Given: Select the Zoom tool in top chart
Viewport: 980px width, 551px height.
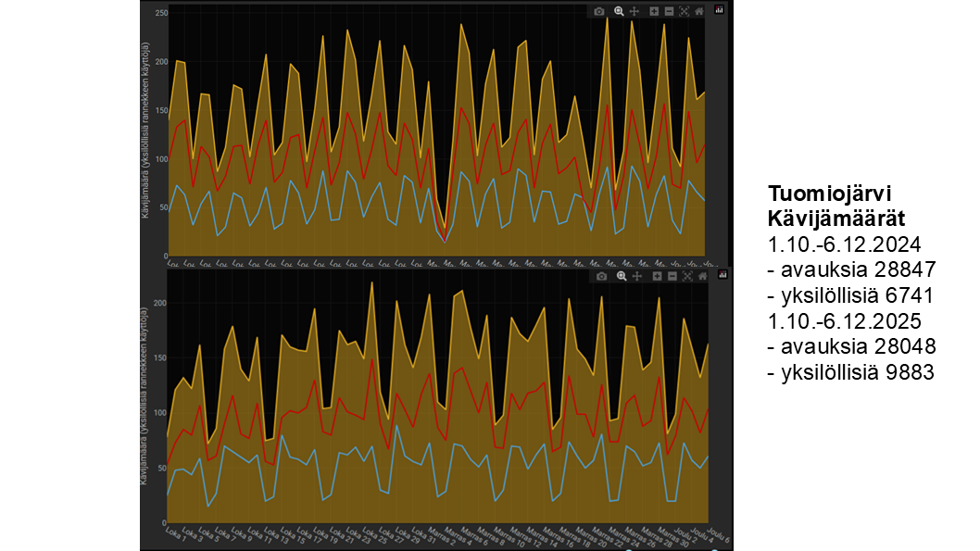Looking at the screenshot, I should tap(621, 11).
